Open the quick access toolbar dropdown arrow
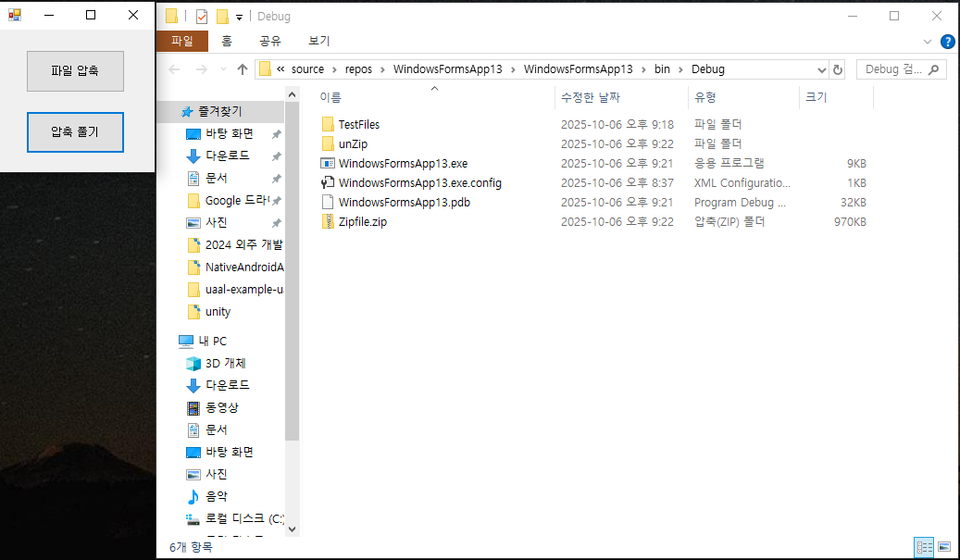Screen dimensions: 960x560 [240, 18]
